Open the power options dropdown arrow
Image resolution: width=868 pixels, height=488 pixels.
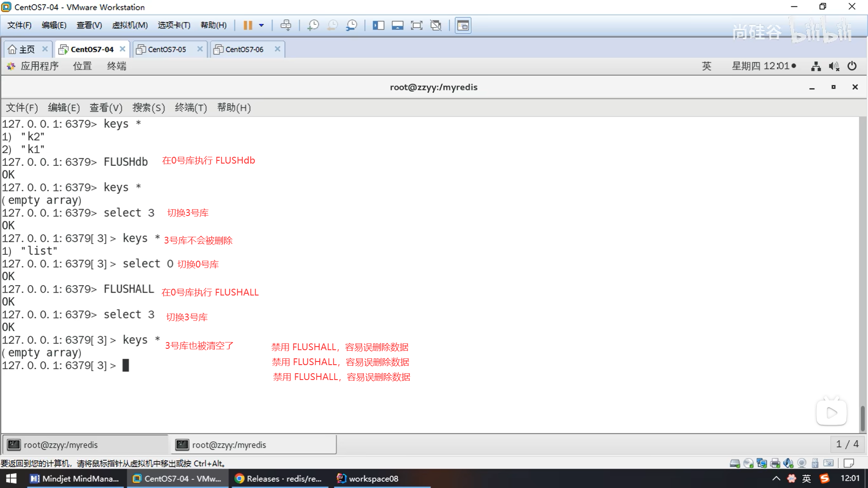pos(261,25)
